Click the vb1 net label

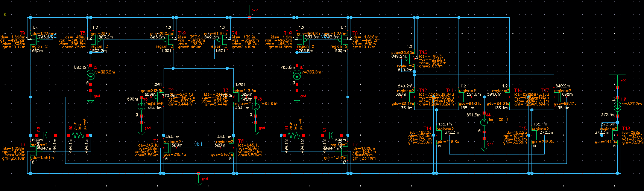pos(198,144)
